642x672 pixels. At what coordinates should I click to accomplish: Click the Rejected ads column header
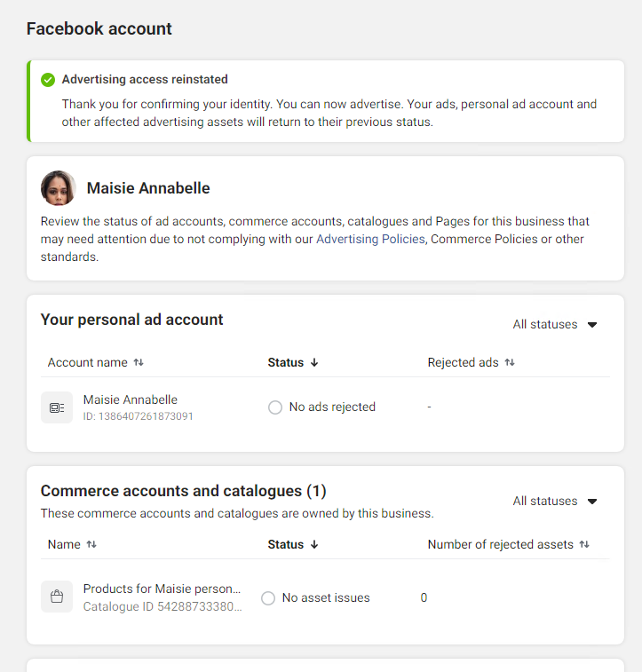pos(463,362)
